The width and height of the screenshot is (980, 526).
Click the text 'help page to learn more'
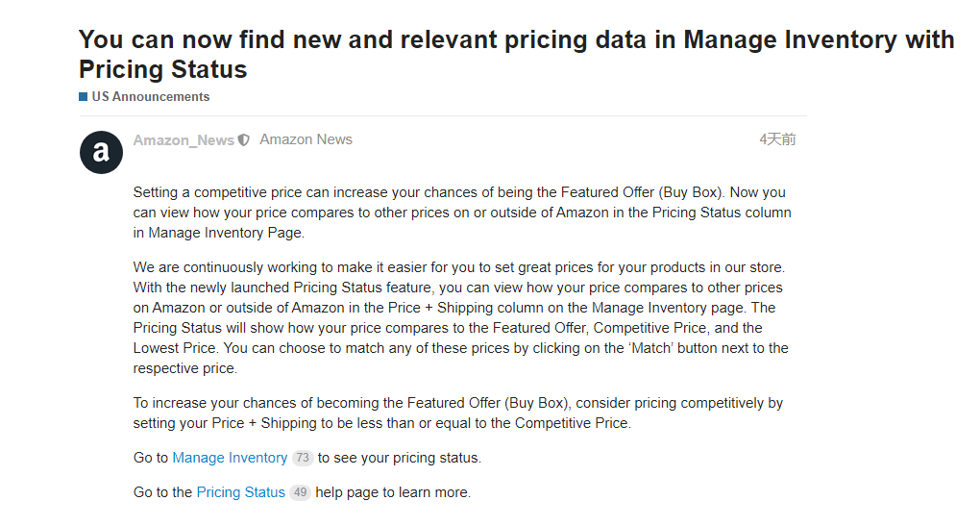click(x=393, y=492)
